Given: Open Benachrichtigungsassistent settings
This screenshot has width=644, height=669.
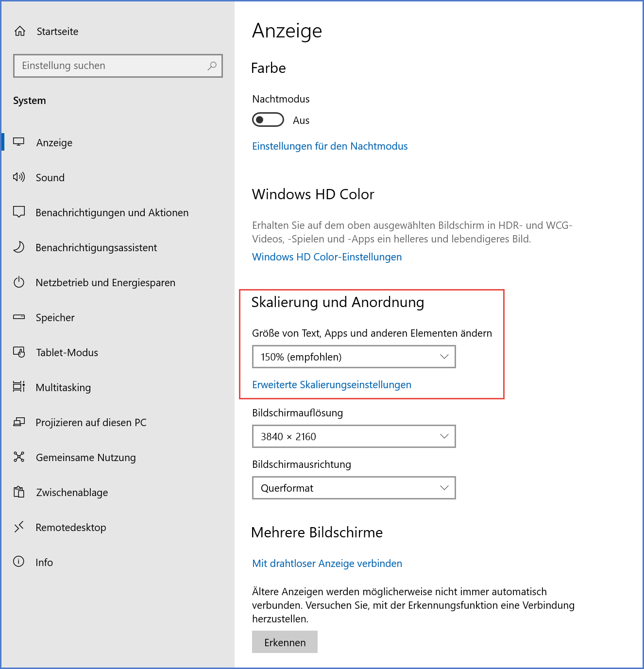Looking at the screenshot, I should [96, 248].
